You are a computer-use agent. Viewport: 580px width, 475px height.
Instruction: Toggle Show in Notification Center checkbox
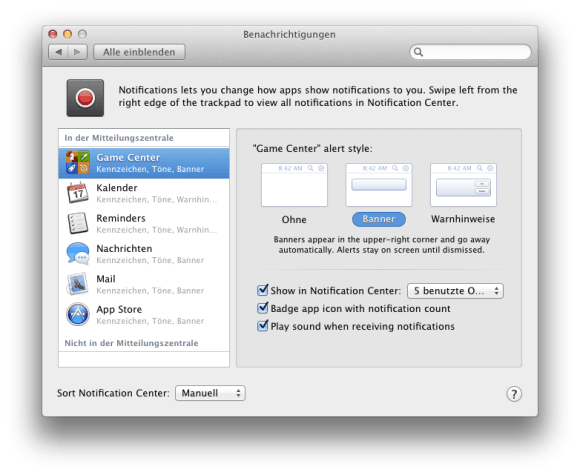coord(262,290)
